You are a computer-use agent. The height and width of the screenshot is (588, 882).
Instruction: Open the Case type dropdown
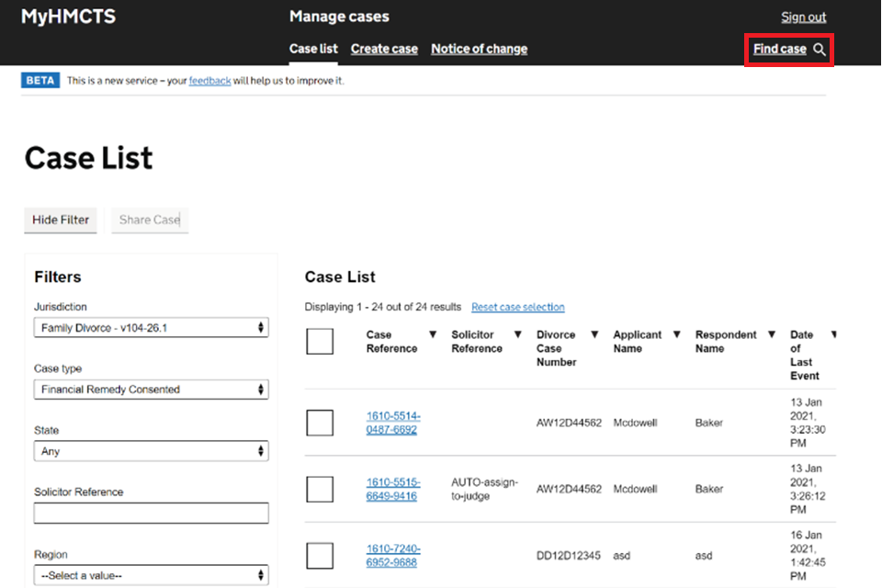151,390
